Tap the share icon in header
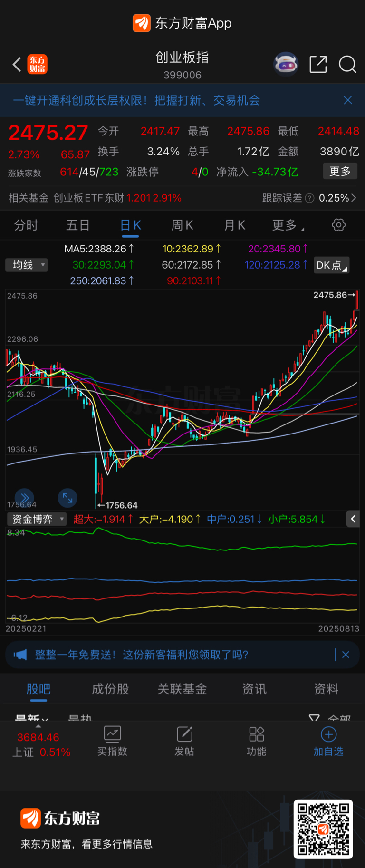The height and width of the screenshot is (868, 365). pos(318,64)
